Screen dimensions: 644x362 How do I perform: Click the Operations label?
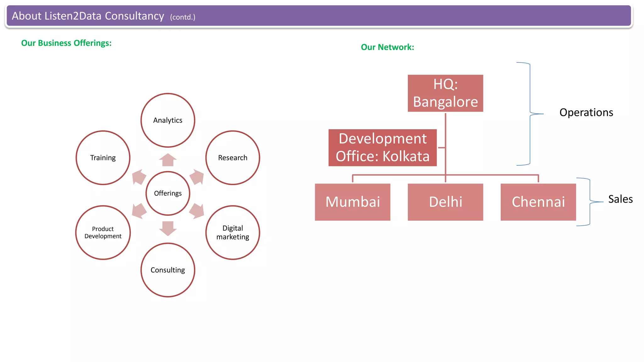pyautogui.click(x=586, y=112)
